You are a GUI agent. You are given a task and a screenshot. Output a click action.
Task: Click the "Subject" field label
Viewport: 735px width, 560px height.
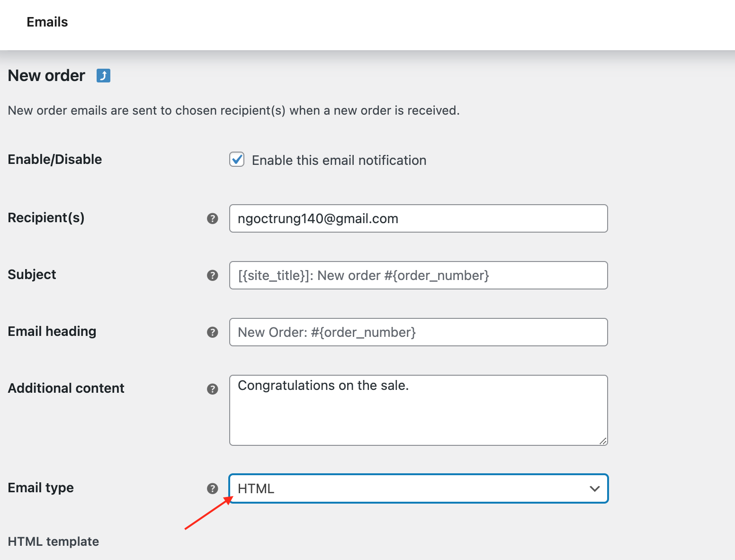pyautogui.click(x=32, y=275)
